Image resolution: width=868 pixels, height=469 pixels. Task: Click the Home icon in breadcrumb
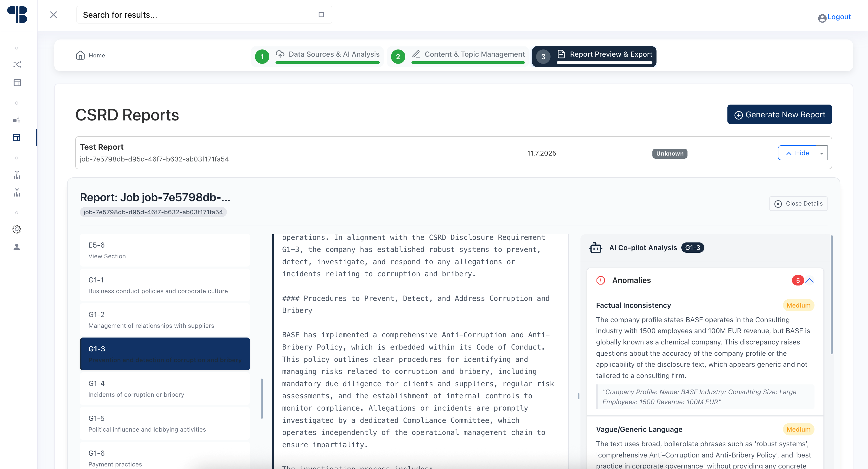(80, 55)
